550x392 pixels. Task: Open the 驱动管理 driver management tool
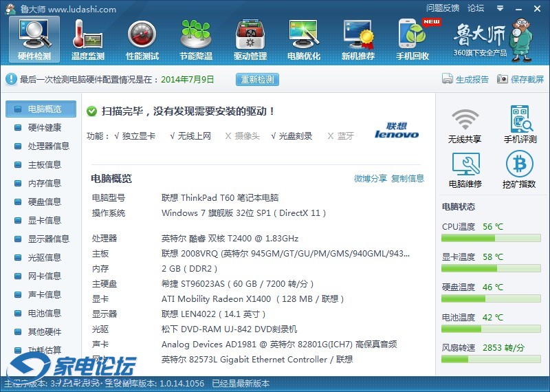[x=250, y=39]
